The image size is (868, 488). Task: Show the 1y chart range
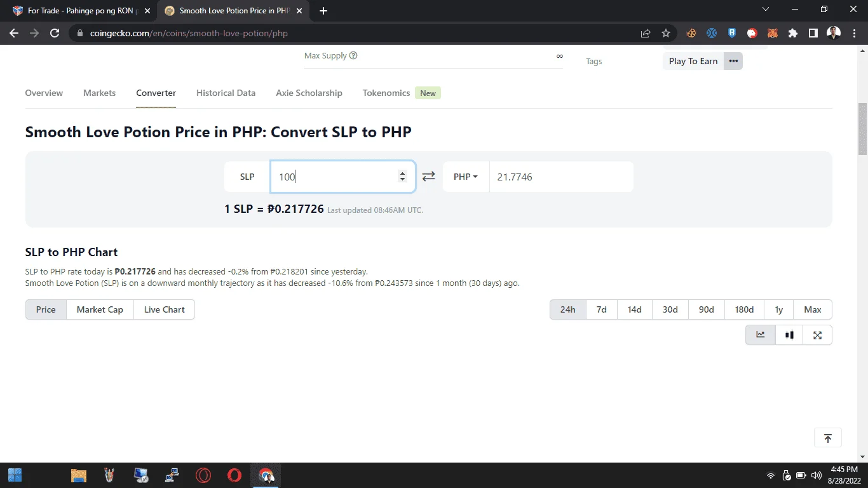[x=779, y=309]
